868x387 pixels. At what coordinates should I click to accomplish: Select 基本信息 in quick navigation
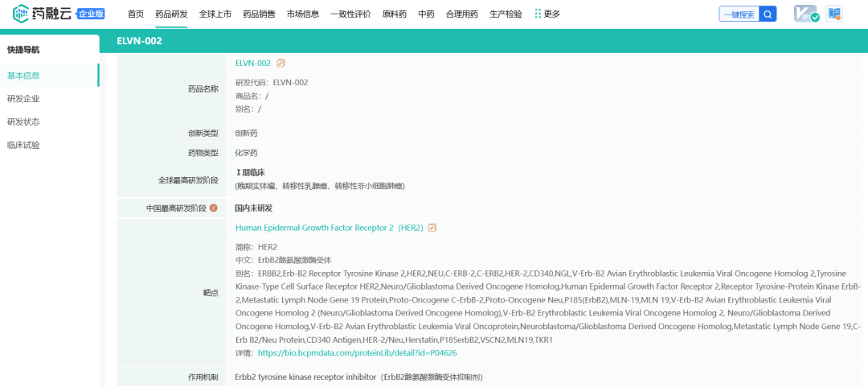50,76
